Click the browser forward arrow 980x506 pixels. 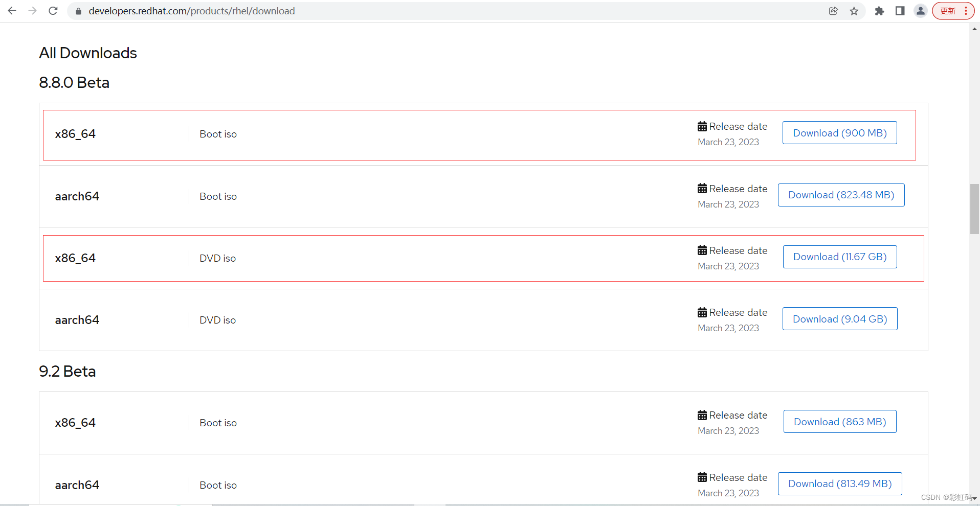pos(33,11)
